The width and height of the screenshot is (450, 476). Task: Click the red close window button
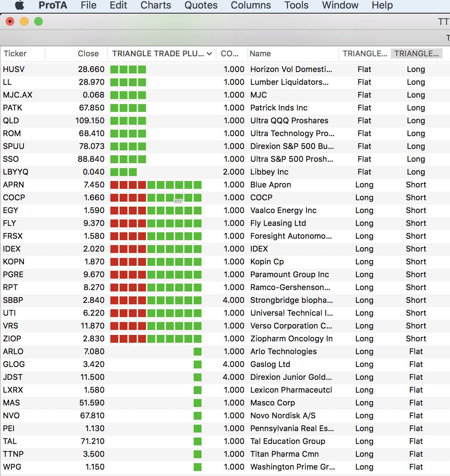[10, 22]
